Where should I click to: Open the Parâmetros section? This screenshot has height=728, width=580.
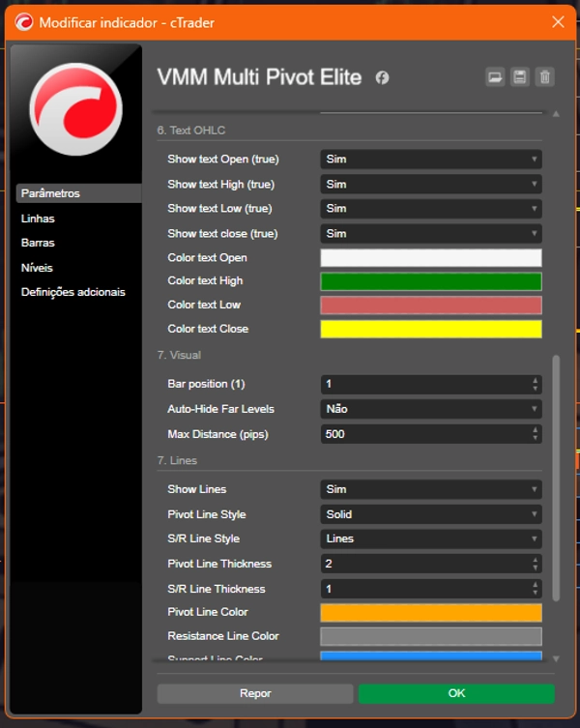pyautogui.click(x=78, y=193)
